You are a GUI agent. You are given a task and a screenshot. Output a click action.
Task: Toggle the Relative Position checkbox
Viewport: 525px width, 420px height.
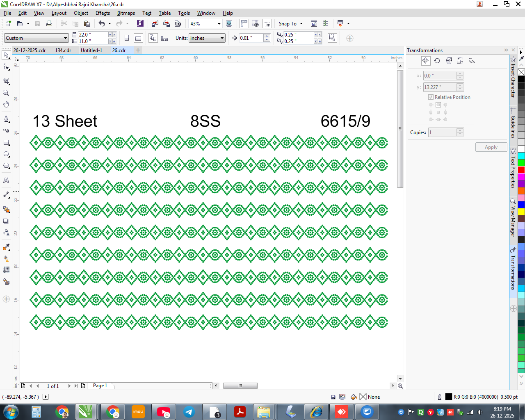[x=431, y=97]
